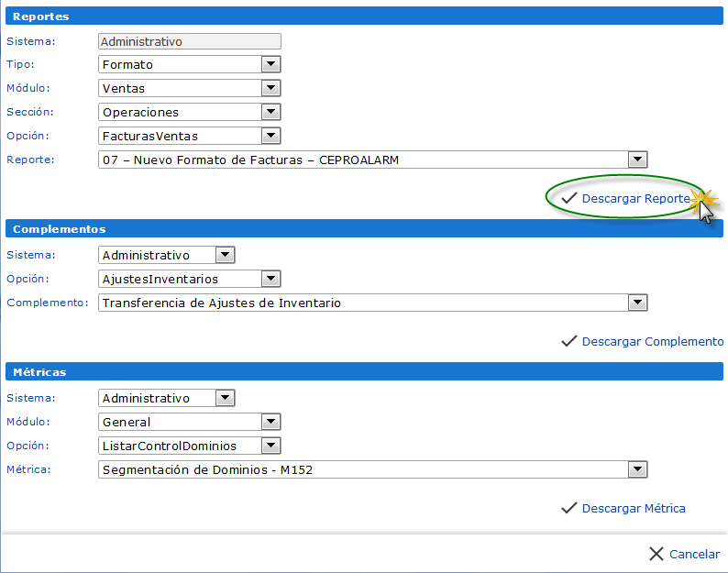The width and height of the screenshot is (728, 573).
Task: Click the read-only Sistema field in Reportes
Action: tap(189, 41)
